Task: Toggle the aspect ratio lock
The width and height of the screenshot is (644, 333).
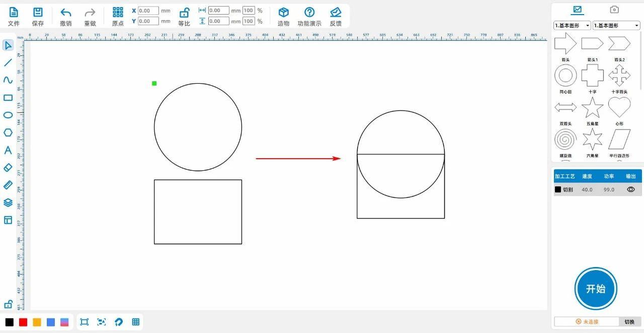Action: [184, 13]
